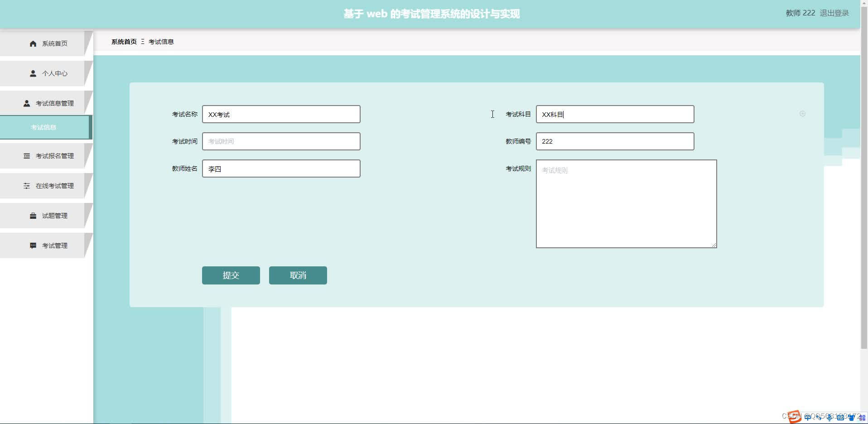Click the 考试报名管理 list icon

coord(26,156)
